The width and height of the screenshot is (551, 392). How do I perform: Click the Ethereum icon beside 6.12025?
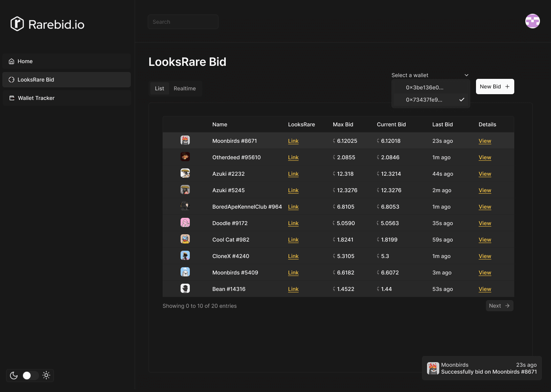[334, 141]
